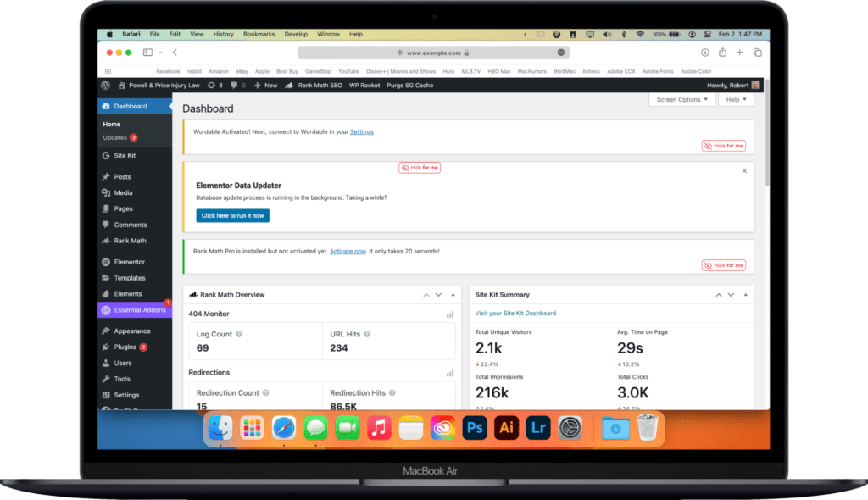The height and width of the screenshot is (500, 868).
Task: Open Elementor in the sidebar
Action: pyautogui.click(x=135, y=262)
